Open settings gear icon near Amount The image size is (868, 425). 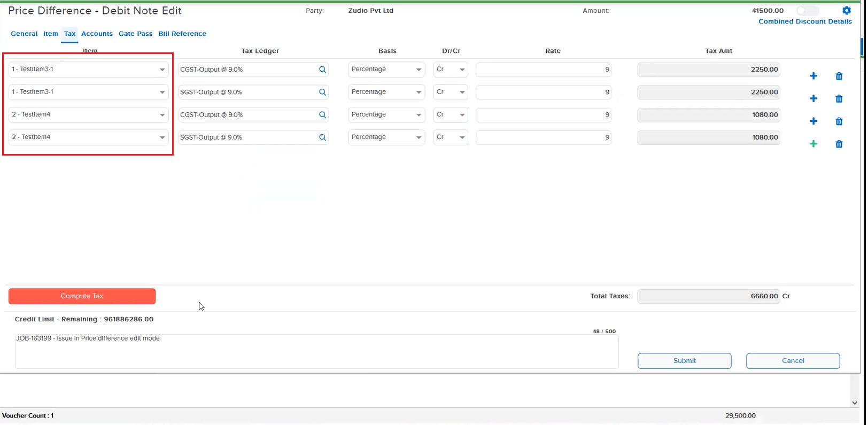point(846,10)
